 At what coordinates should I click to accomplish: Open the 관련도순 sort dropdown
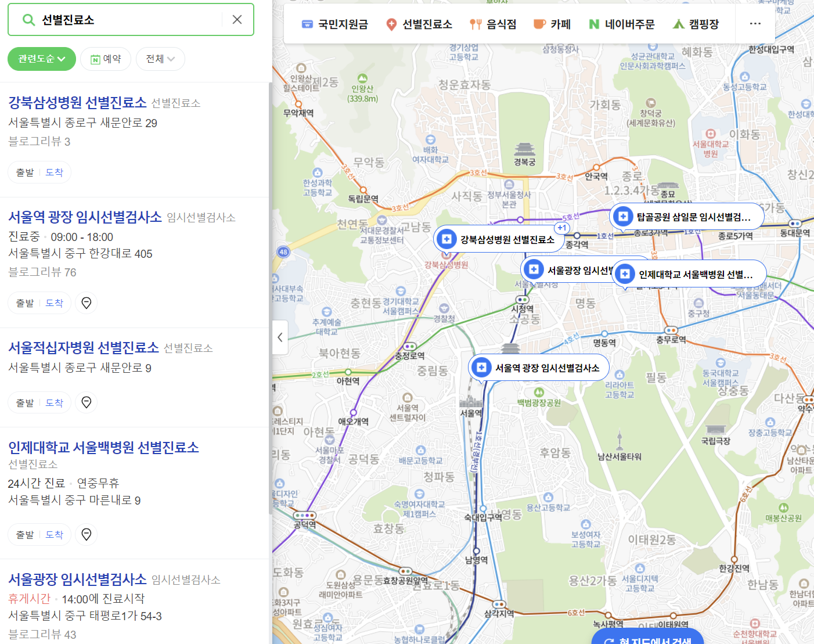[42, 59]
